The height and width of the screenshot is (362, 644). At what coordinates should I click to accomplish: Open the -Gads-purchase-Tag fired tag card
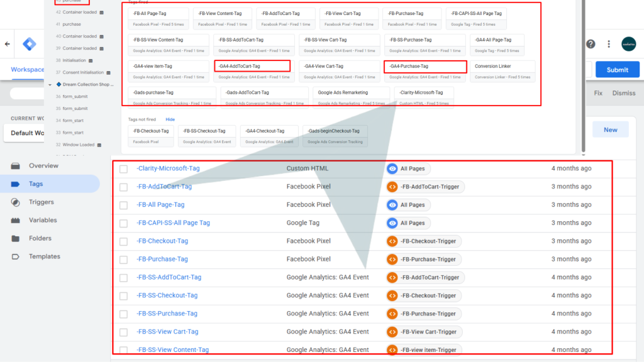click(x=172, y=97)
